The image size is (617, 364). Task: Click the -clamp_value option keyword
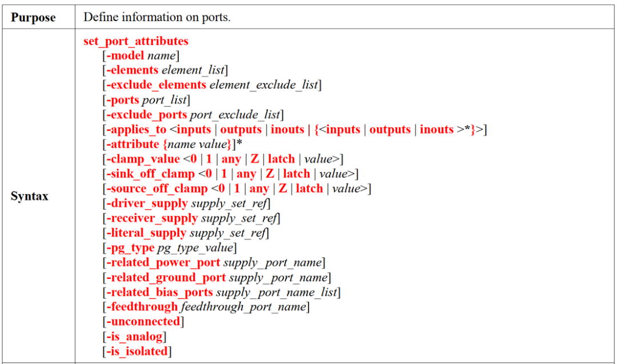(143, 159)
